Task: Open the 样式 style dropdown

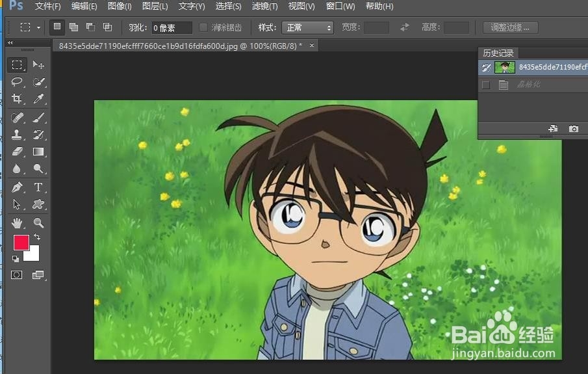Action: [307, 27]
